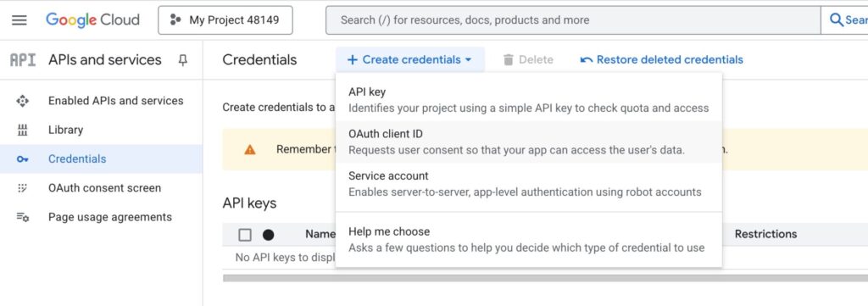Viewport: 868px width, 306px height.
Task: Collapse the Create credentials dropdown
Action: [x=409, y=60]
